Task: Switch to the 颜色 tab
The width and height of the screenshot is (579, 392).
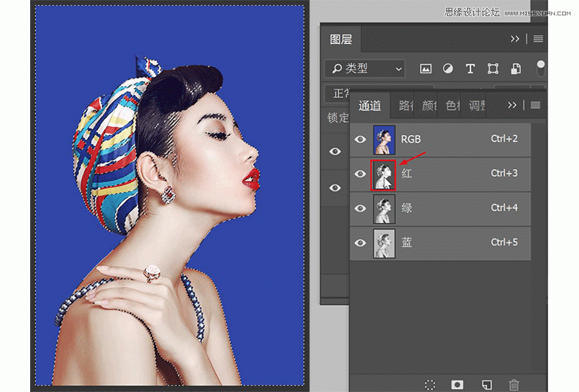Action: (x=429, y=106)
